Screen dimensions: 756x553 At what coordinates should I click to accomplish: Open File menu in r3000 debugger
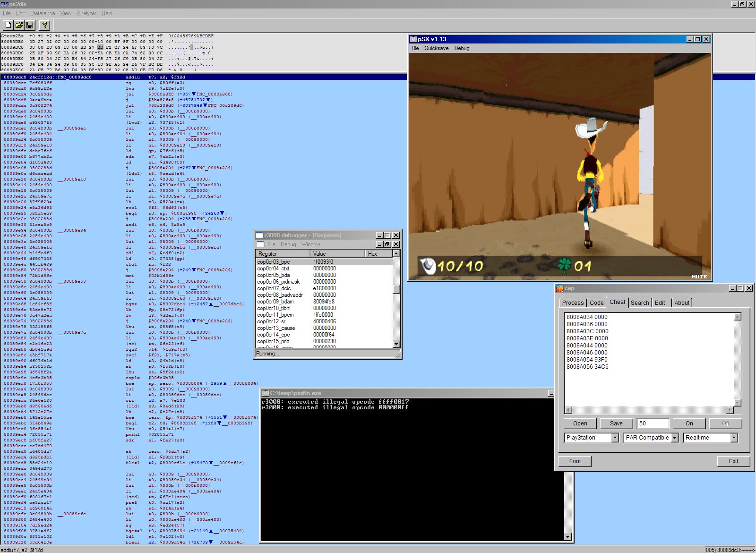pos(271,244)
